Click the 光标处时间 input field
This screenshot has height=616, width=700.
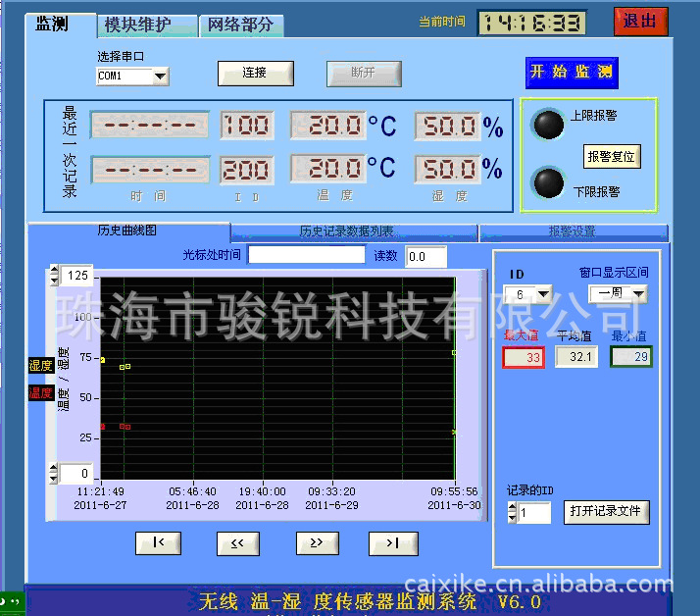[307, 256]
